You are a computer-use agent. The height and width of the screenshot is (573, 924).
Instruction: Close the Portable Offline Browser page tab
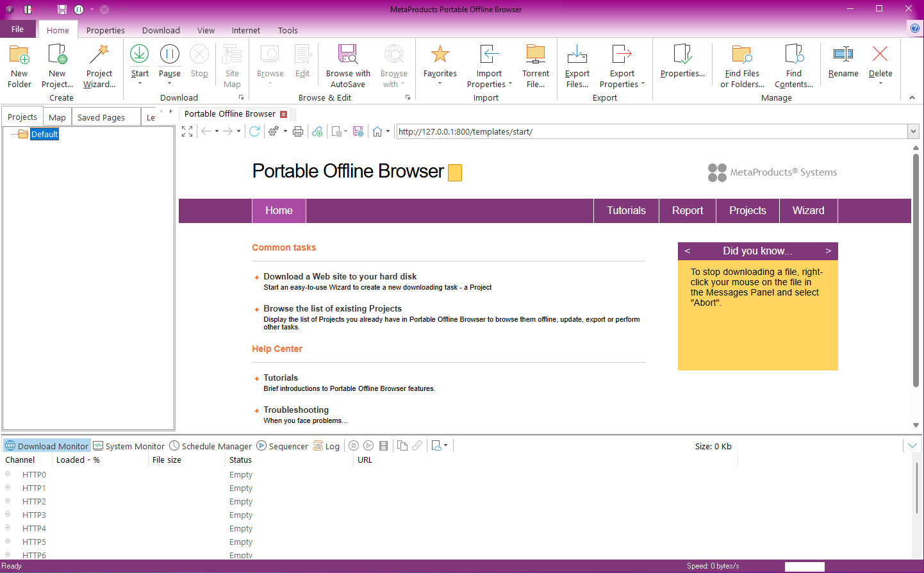click(284, 114)
